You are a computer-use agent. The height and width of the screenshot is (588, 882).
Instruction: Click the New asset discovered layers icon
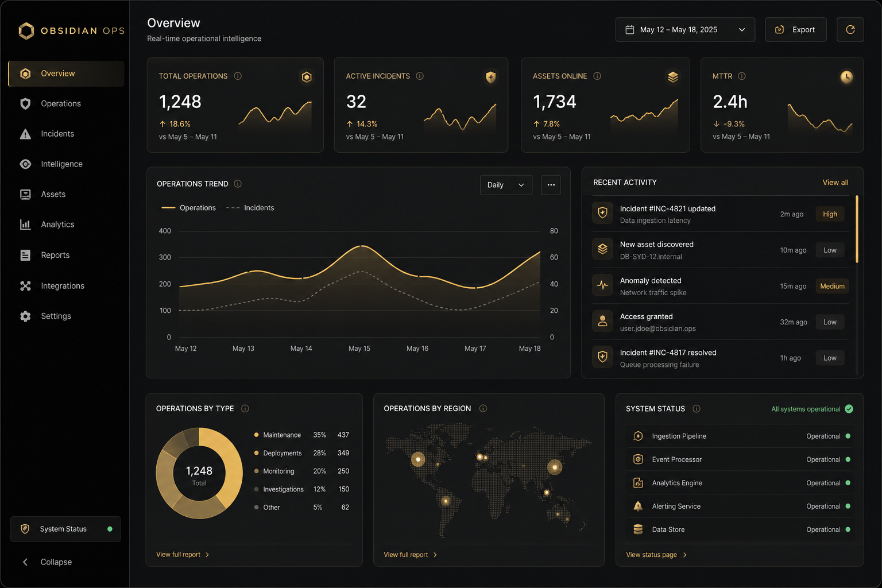602,249
